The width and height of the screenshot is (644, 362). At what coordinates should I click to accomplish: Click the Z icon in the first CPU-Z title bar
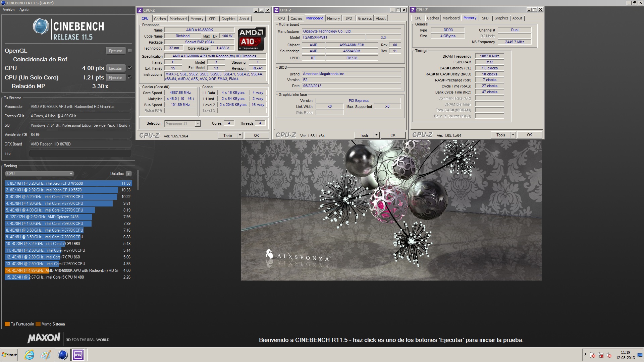click(140, 10)
